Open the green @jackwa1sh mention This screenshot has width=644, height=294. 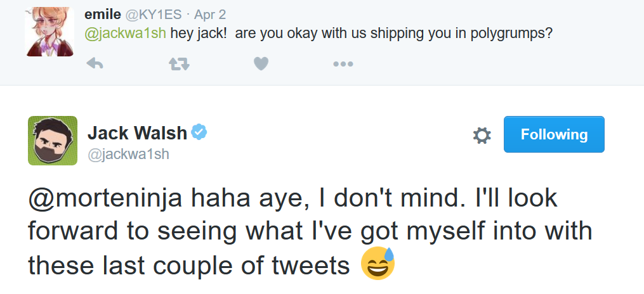tap(126, 33)
